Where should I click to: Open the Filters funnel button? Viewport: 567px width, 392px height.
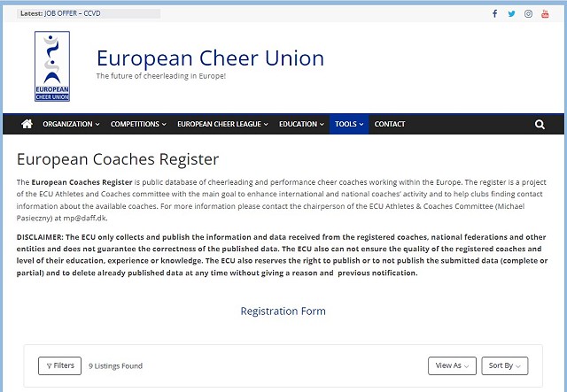(x=59, y=365)
